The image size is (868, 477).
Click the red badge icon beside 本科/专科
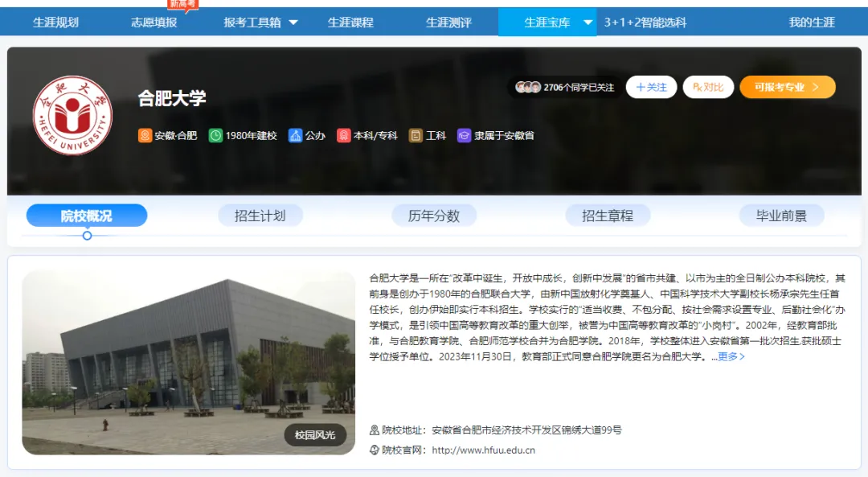click(344, 136)
